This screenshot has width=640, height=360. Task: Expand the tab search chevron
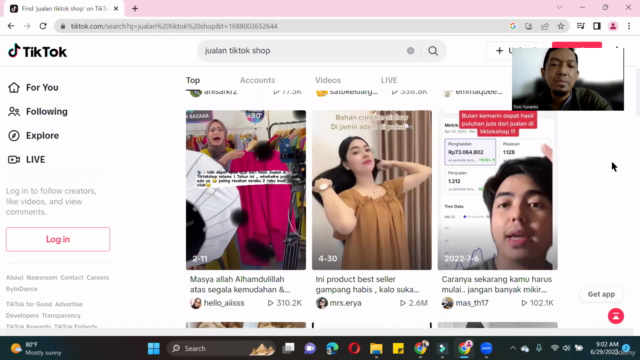(x=559, y=8)
